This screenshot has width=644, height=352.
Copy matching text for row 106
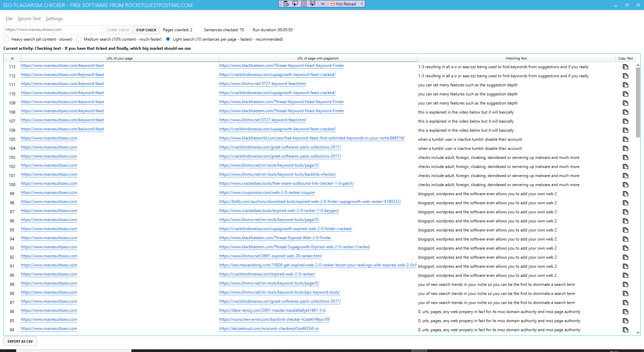coord(625,130)
